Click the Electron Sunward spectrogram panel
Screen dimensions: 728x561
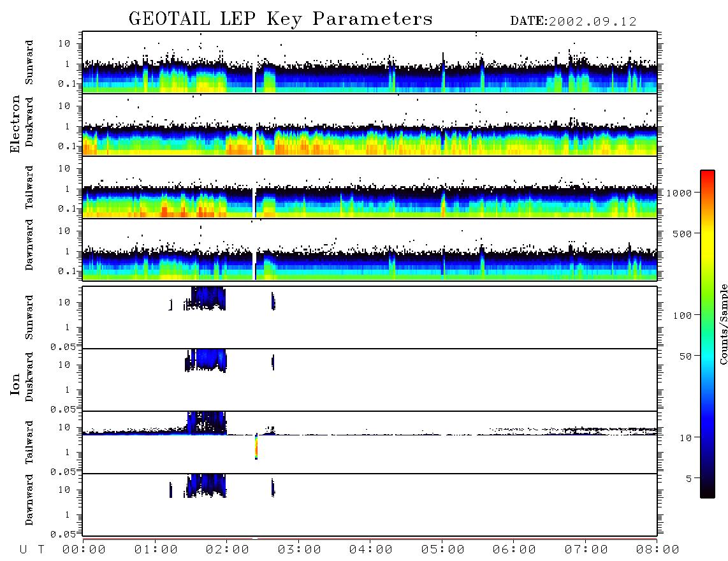point(370,62)
